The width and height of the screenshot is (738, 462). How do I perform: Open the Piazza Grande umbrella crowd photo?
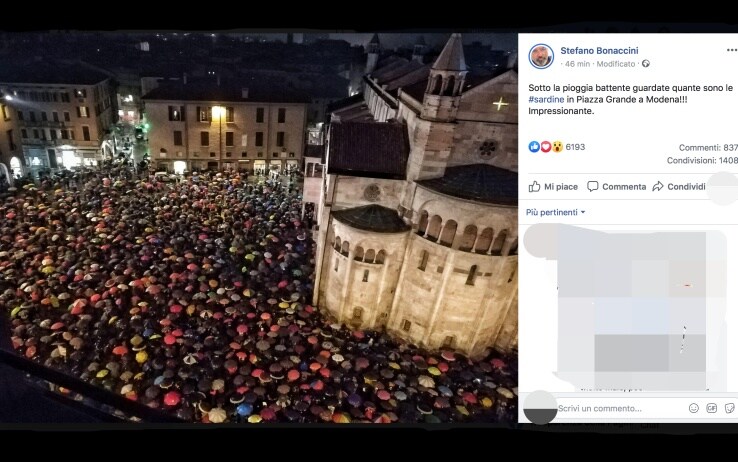[259, 228]
